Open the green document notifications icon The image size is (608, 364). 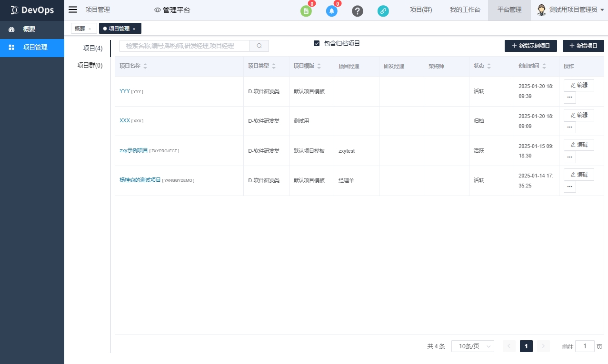(x=306, y=11)
